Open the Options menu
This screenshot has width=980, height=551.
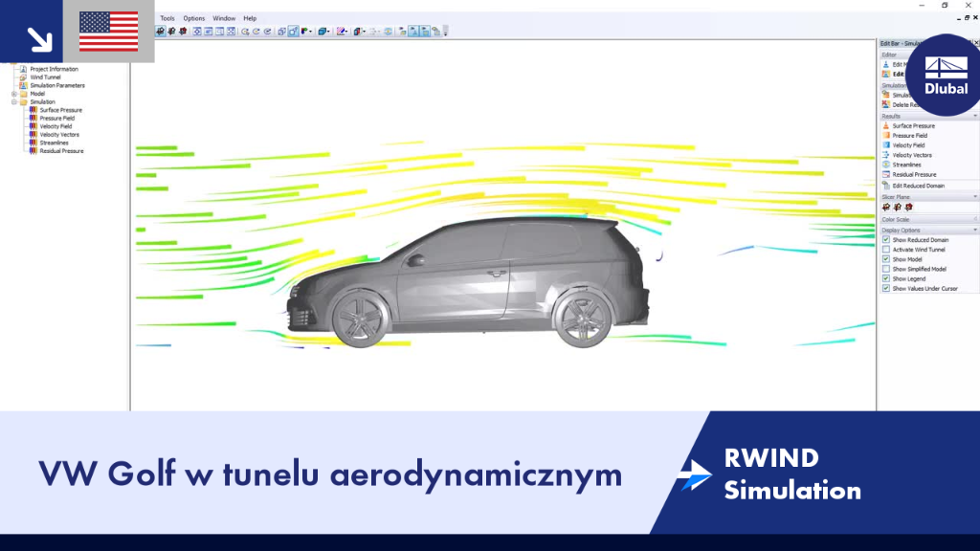click(193, 18)
